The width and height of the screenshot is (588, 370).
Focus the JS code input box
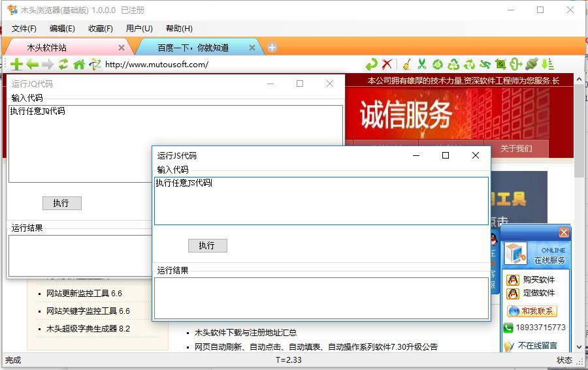(x=321, y=201)
